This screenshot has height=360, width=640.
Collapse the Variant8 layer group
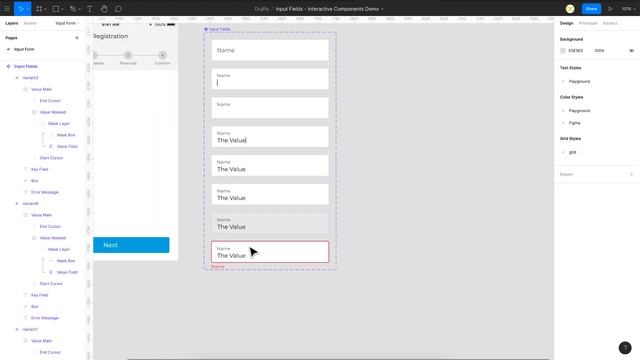point(17,203)
